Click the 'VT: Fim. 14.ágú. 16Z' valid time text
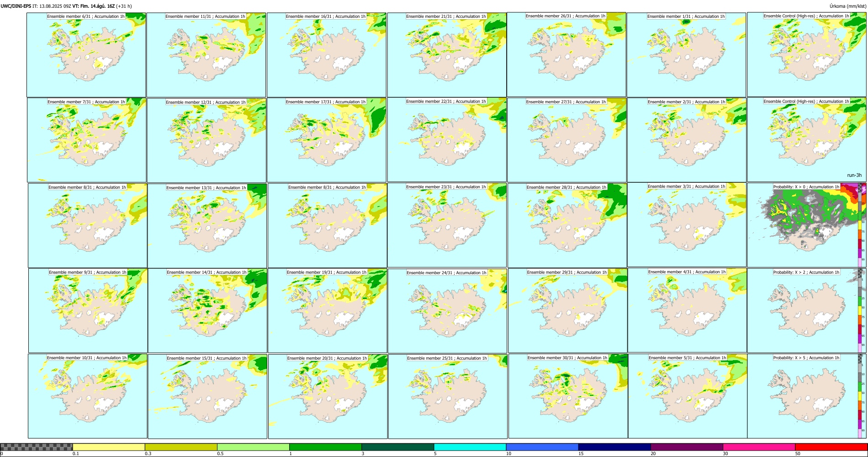Screen dimensions: 868x457 (x=94, y=6)
